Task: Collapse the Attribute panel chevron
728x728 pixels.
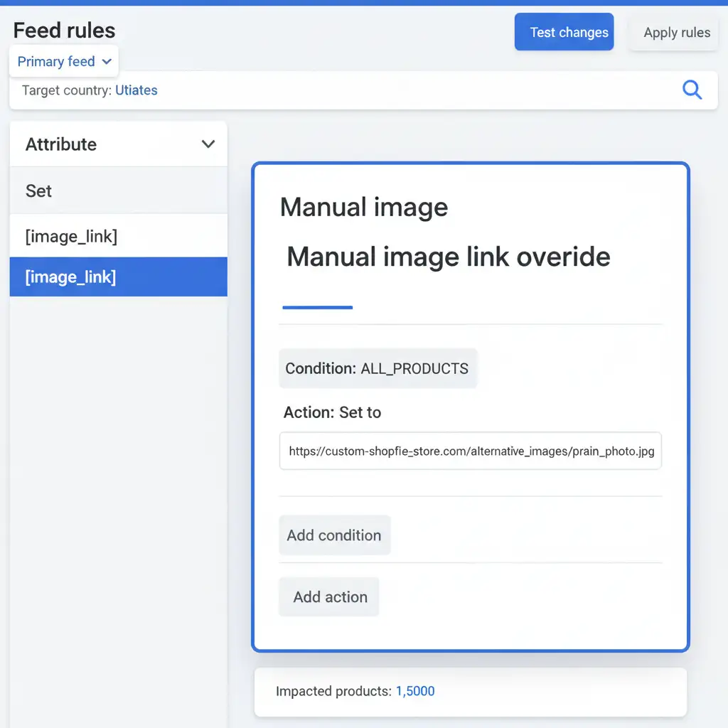Action: pyautogui.click(x=208, y=144)
